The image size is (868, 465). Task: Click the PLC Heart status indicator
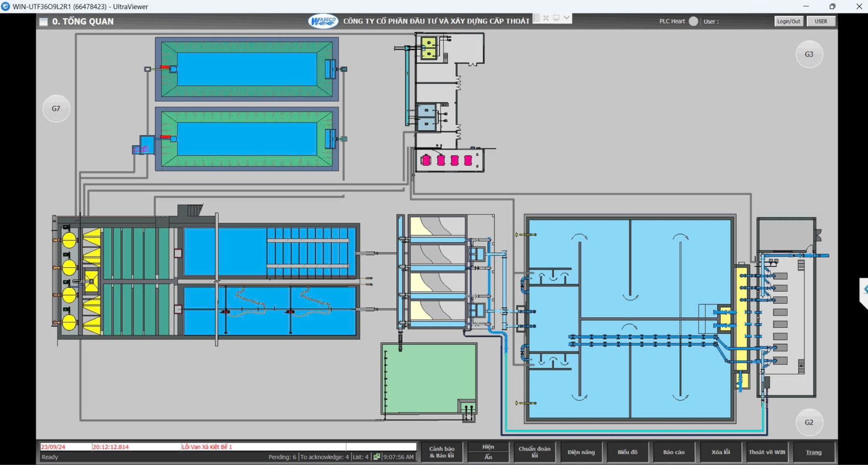(x=693, y=21)
